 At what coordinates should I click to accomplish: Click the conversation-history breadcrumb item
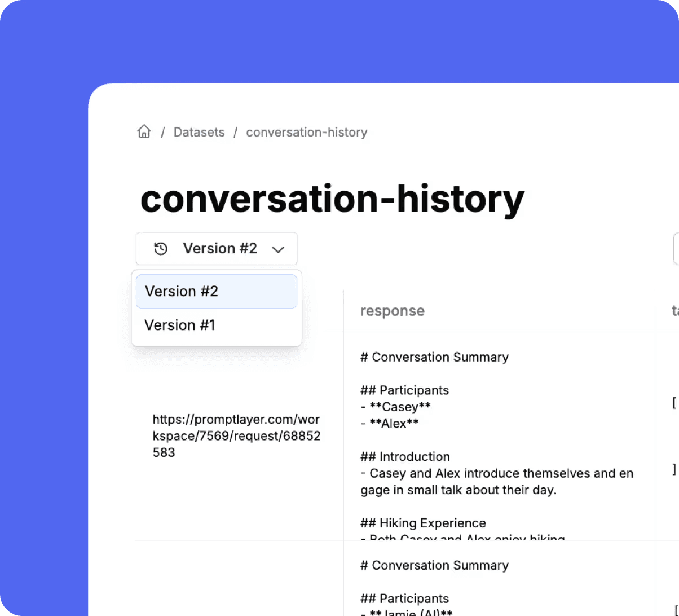pyautogui.click(x=306, y=132)
